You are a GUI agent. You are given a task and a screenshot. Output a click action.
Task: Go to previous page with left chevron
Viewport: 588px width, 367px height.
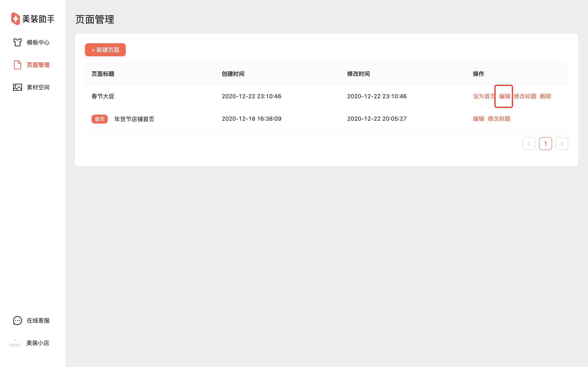(x=529, y=144)
